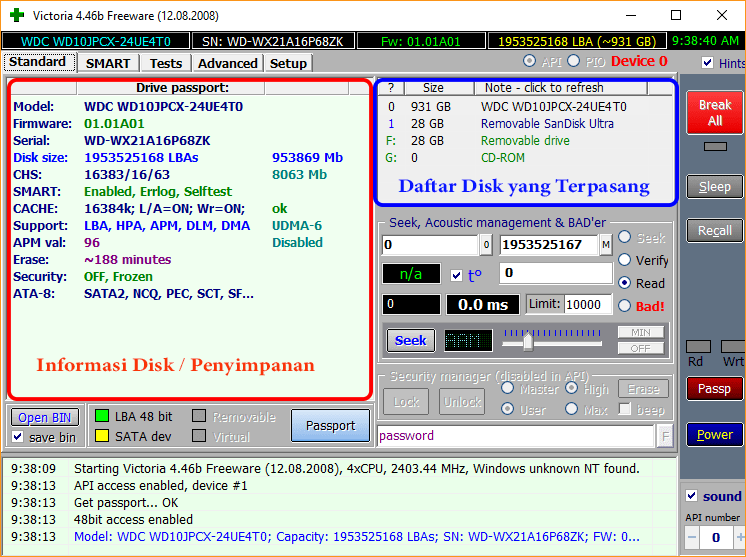Go to the Advanced tab
This screenshot has width=746, height=557.
(x=227, y=63)
